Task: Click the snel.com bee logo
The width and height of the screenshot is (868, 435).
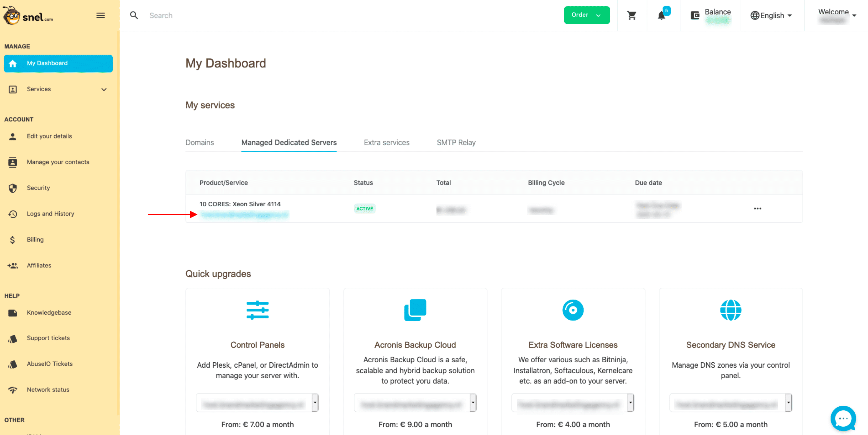Action: pyautogui.click(x=28, y=16)
